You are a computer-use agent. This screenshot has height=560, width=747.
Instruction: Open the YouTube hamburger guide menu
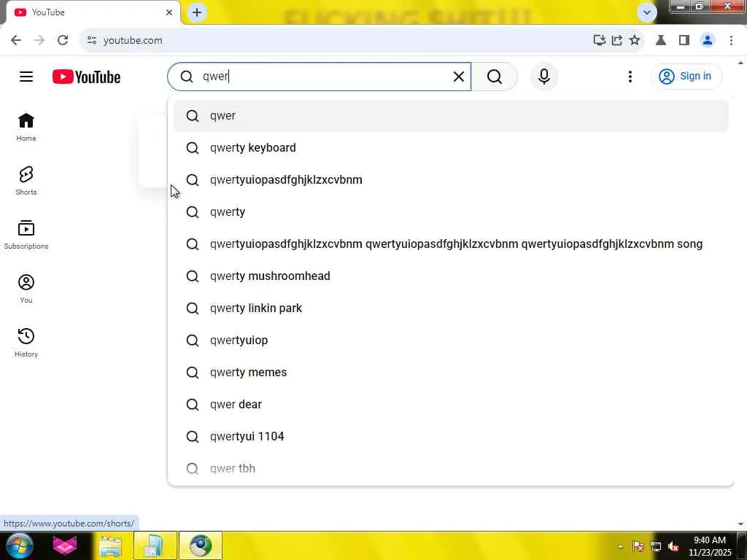click(26, 77)
